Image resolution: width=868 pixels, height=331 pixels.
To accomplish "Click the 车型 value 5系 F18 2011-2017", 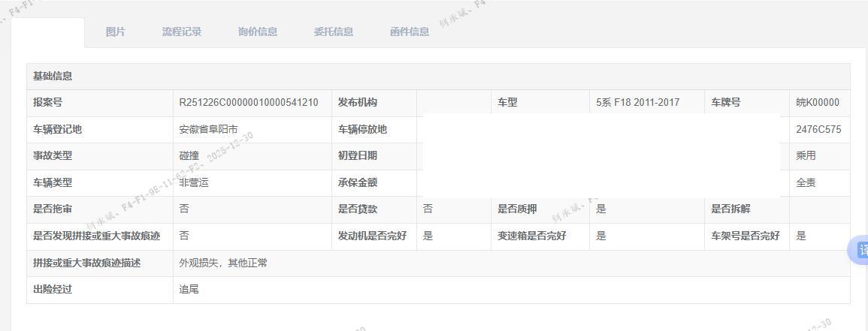I will [637, 103].
